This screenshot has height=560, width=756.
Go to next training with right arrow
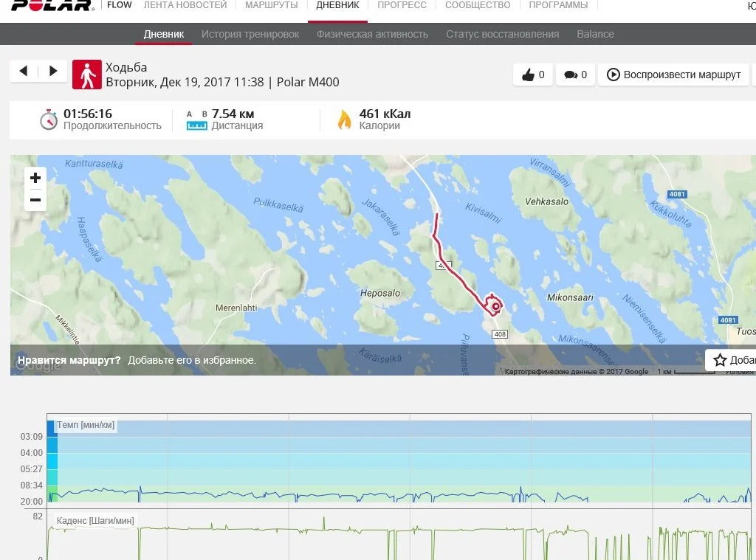(x=53, y=72)
